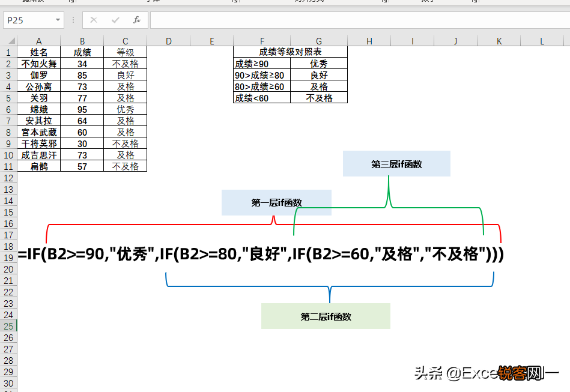This screenshot has height=392, width=570.
Task: Select the 第一层if函数 text box
Action: [x=276, y=202]
